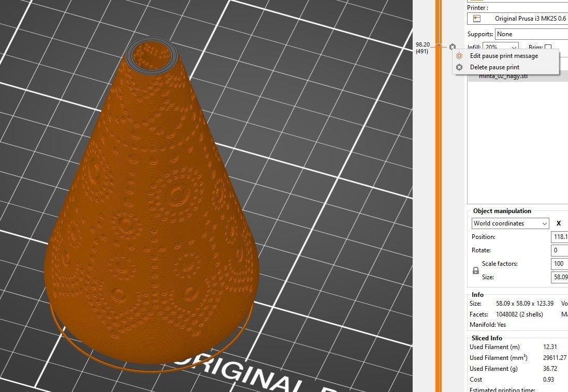Screen dimensions: 568x392
Task: Click Used Filament (g) value 36.72
Action: 550,369
